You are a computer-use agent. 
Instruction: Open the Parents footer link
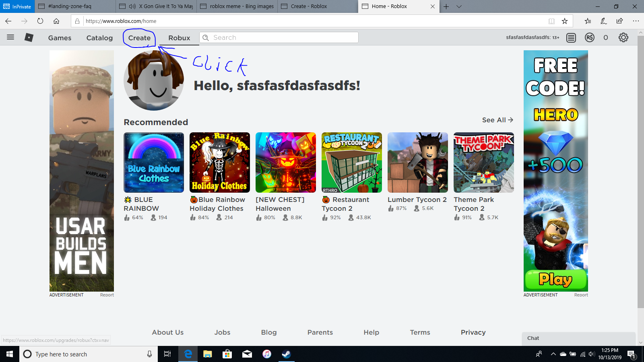320,332
